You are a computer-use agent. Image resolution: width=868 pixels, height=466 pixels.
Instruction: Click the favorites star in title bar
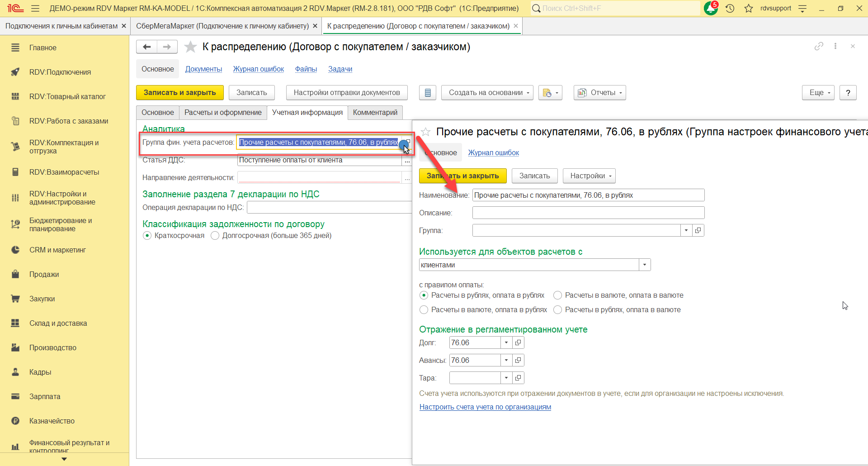tap(749, 8)
